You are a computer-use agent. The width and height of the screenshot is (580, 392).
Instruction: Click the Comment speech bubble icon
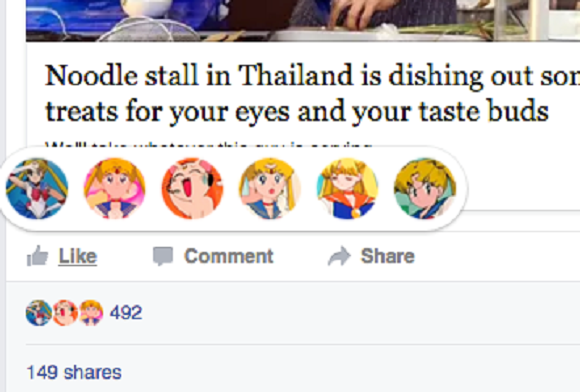click(x=163, y=256)
